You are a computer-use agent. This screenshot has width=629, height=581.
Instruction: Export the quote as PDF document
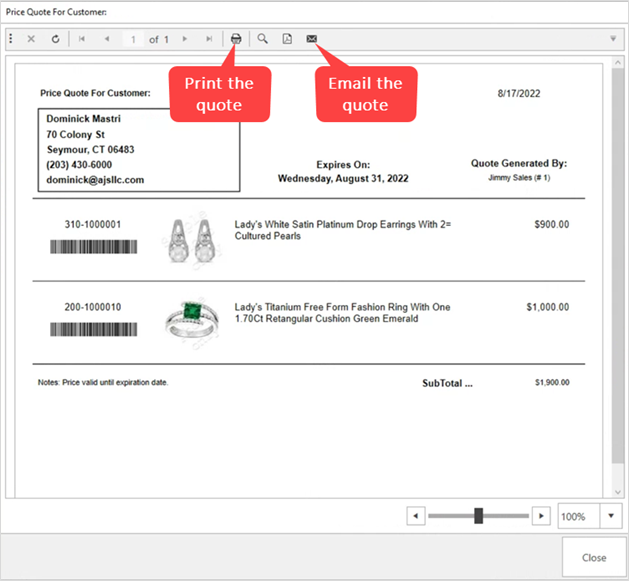pyautogui.click(x=287, y=39)
